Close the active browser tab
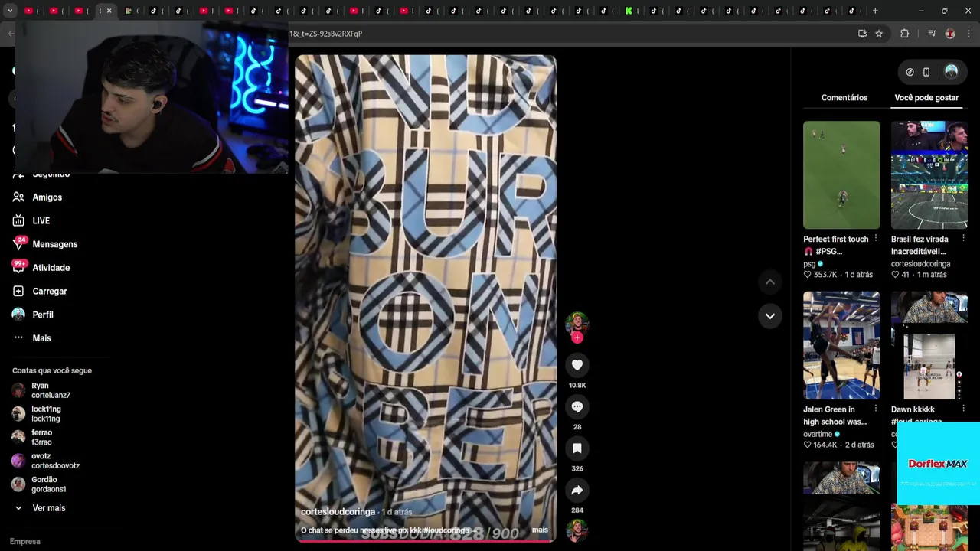This screenshot has width=980, height=551. click(x=109, y=11)
